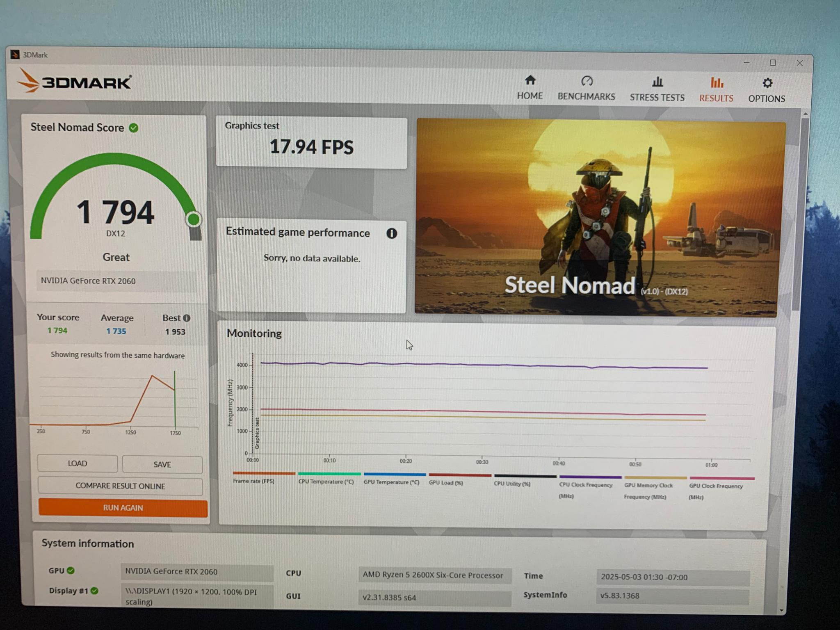Toggle the CPU Utility (%) legend series

click(525, 481)
